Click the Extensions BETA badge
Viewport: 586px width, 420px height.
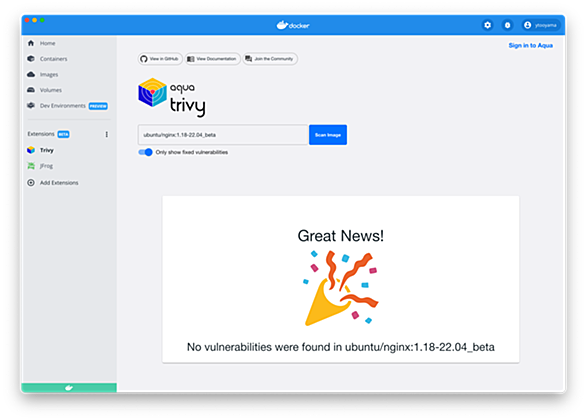[x=64, y=134]
